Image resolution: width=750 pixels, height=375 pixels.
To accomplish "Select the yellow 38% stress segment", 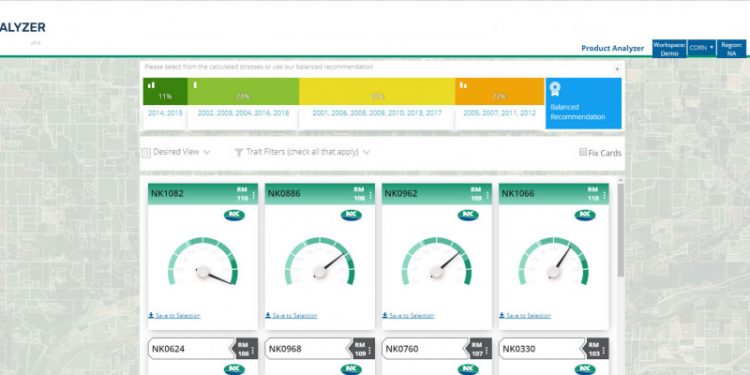I will pyautogui.click(x=377, y=91).
